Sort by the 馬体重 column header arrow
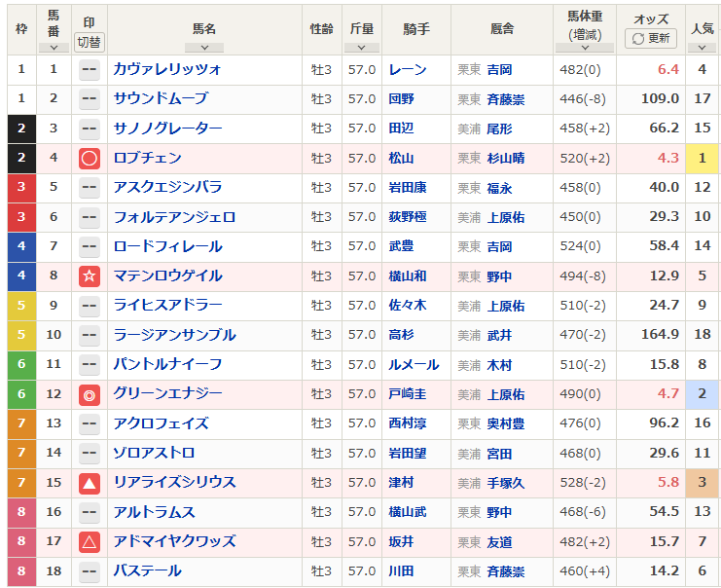Viewport: 721px width, 588px height. [581, 47]
